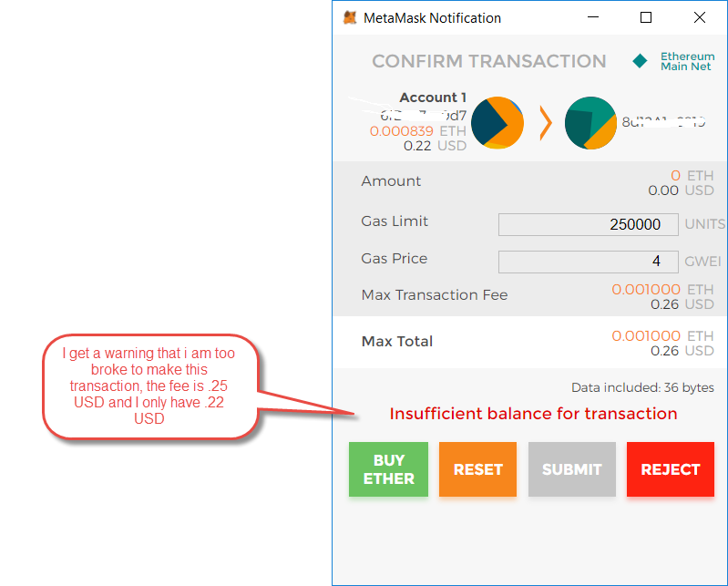This screenshot has width=728, height=586.
Task: Click the orange arrow between accounts
Action: (x=546, y=123)
